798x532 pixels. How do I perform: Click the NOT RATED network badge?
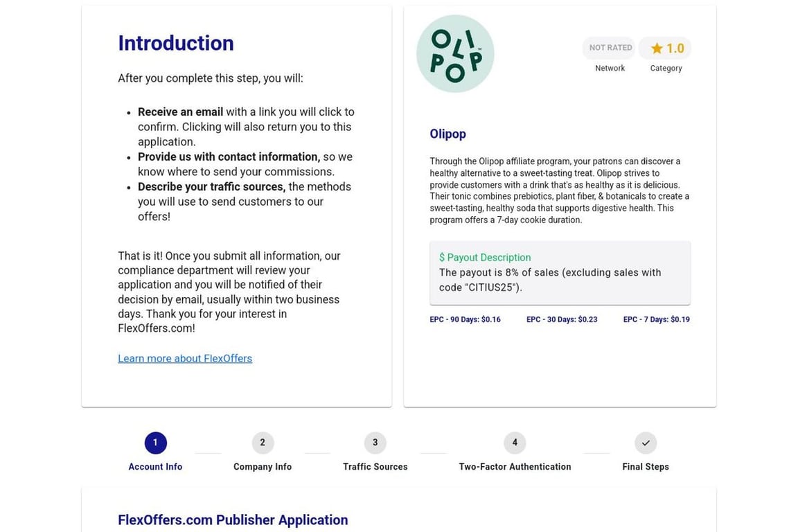pyautogui.click(x=610, y=48)
